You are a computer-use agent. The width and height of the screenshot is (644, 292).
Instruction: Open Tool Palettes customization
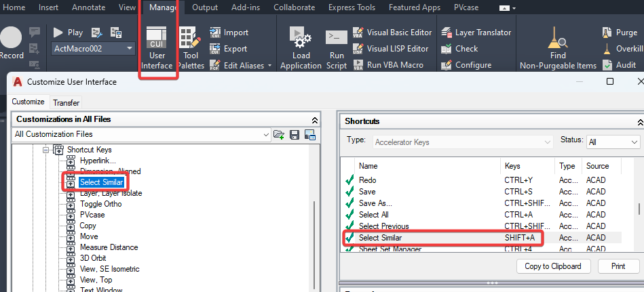pyautogui.click(x=190, y=48)
